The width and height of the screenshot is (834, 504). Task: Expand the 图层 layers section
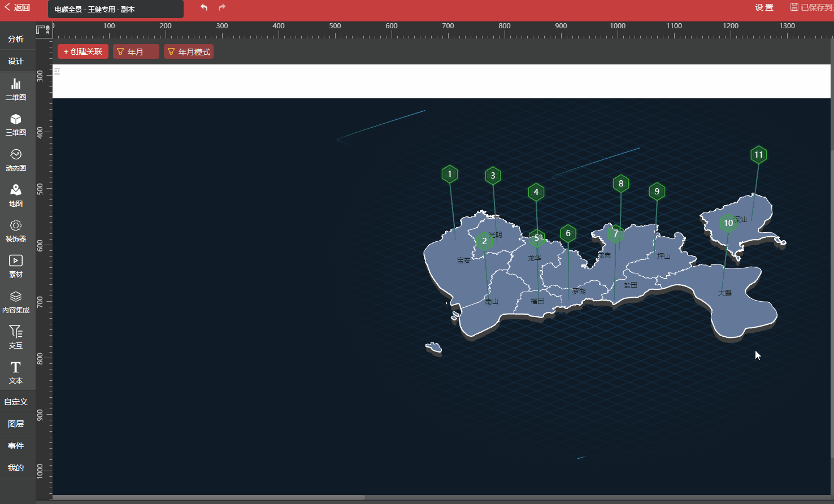pyautogui.click(x=16, y=424)
